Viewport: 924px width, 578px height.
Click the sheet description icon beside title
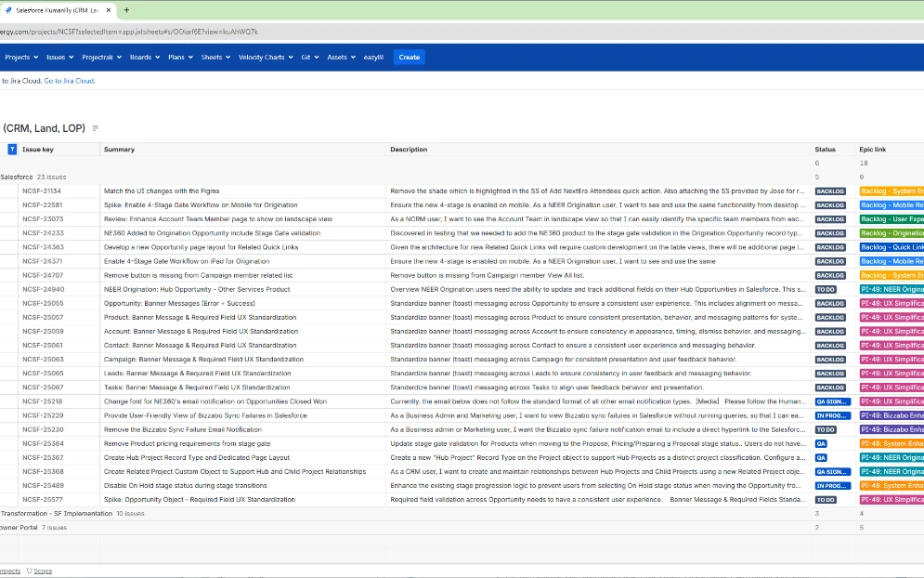pyautogui.click(x=96, y=128)
